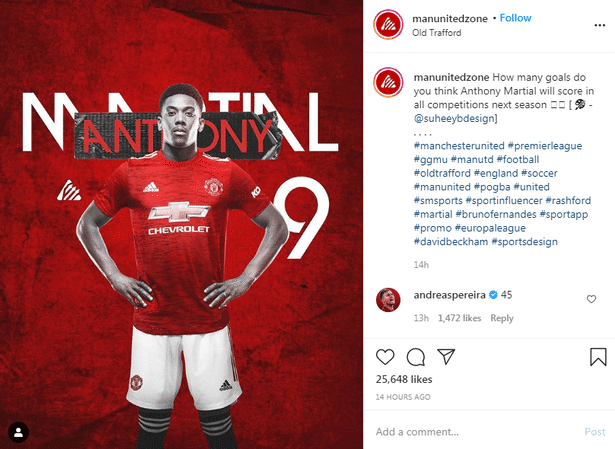This screenshot has height=449, width=615.
Task: Like the post with the heart icon
Action: 385,357
